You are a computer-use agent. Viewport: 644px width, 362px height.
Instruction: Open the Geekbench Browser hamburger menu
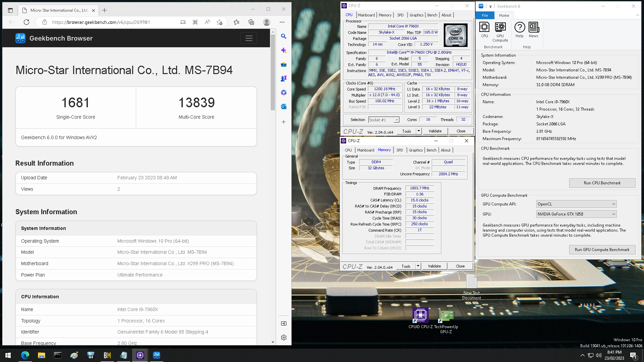[x=249, y=38]
